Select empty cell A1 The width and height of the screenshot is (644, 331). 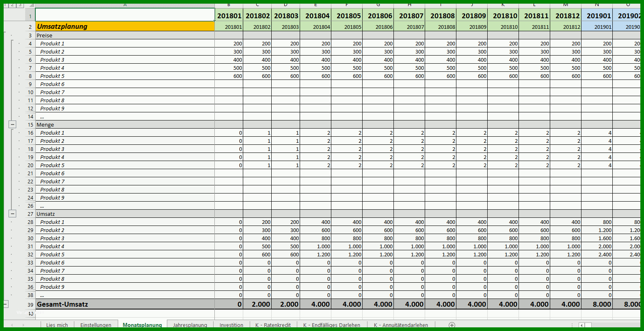pyautogui.click(x=125, y=15)
